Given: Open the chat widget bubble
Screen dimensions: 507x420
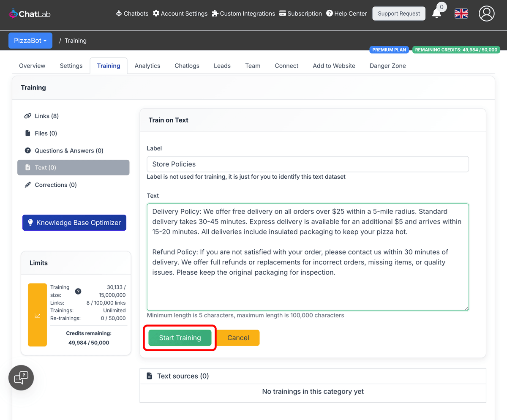Looking at the screenshot, I should (21, 377).
